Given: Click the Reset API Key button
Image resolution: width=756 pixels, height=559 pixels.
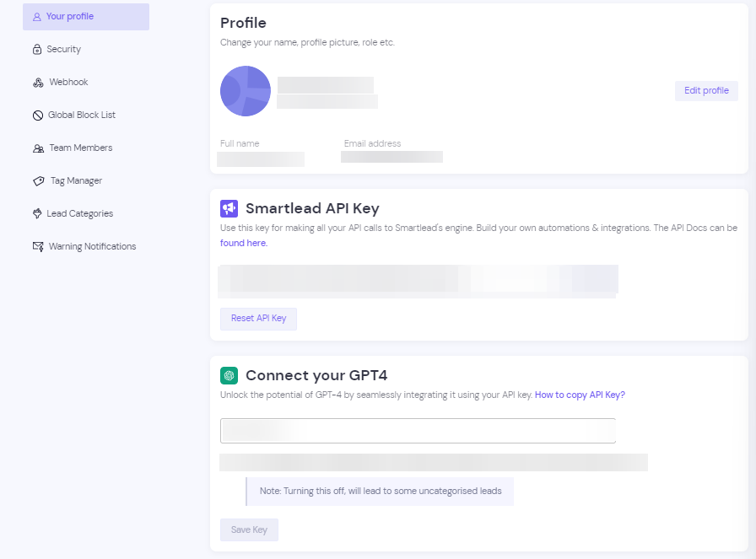Looking at the screenshot, I should click(258, 319).
